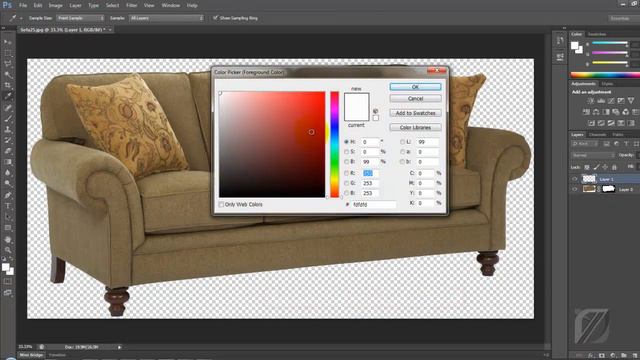Click the cyan slider in Color panel
Screen dimensions: 640x360
click(x=610, y=43)
